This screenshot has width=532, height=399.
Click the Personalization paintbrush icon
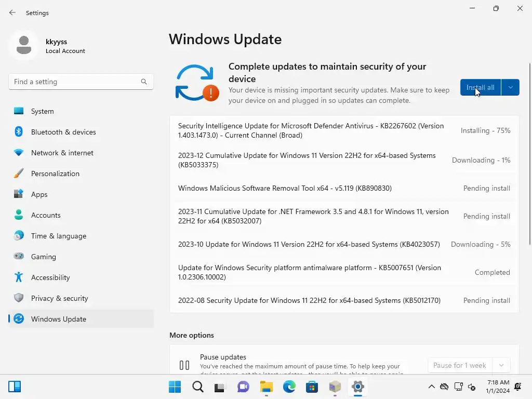(19, 174)
